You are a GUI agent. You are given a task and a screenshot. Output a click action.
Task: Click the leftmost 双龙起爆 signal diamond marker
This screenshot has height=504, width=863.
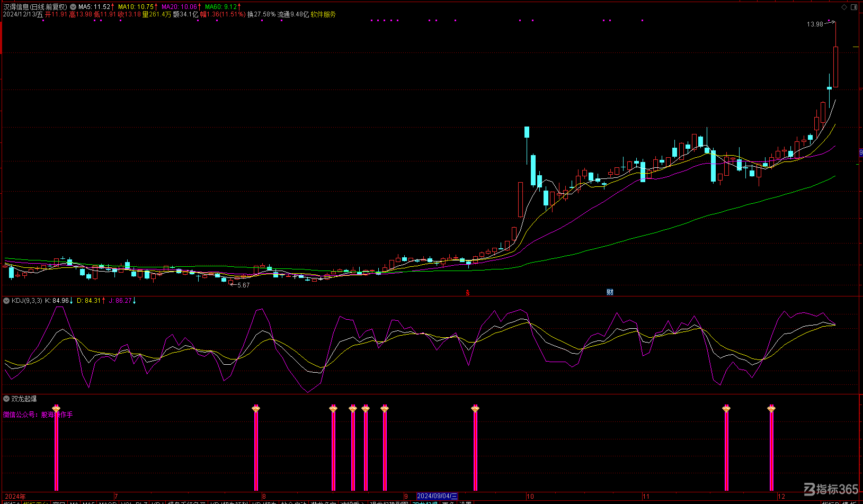pos(56,409)
